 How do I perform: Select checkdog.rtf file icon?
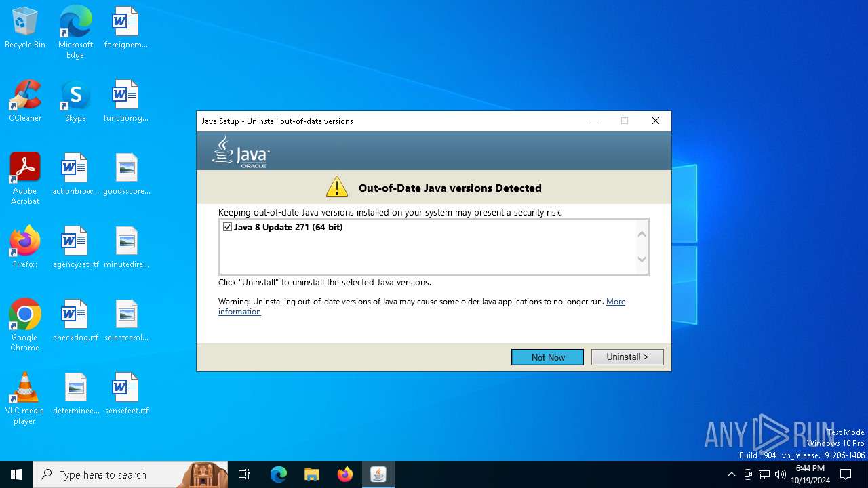coord(75,321)
